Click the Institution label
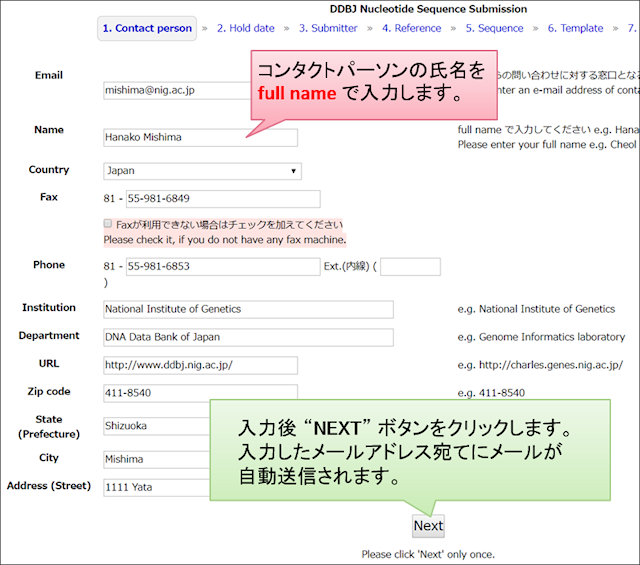 coord(49,307)
